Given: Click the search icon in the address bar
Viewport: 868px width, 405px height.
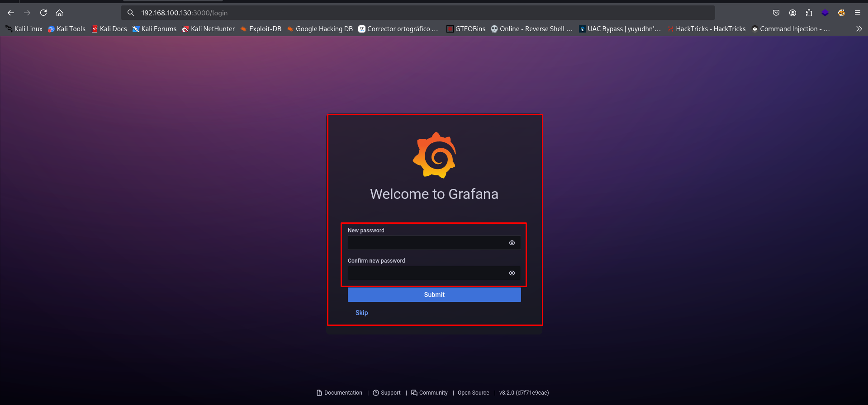Looking at the screenshot, I should tap(131, 13).
